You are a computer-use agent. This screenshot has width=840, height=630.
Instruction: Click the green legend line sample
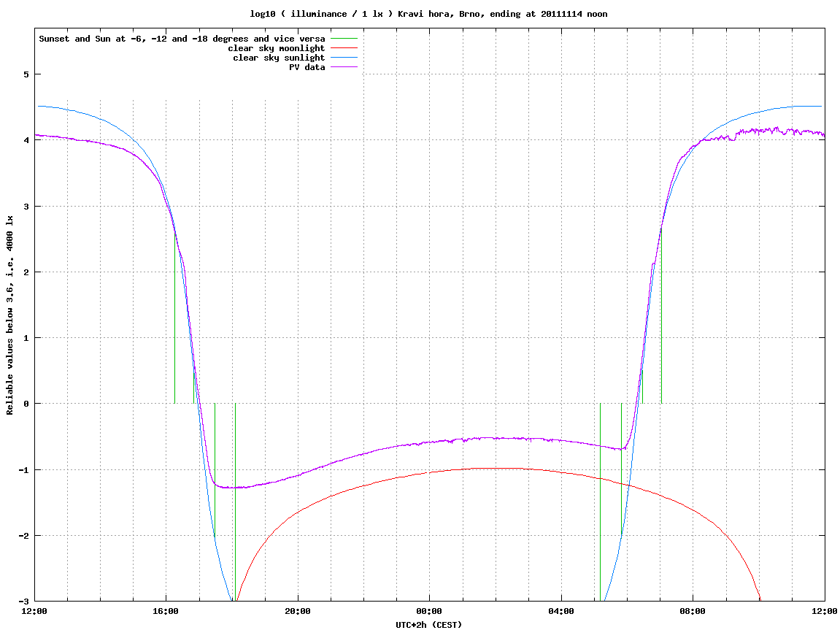click(x=344, y=39)
